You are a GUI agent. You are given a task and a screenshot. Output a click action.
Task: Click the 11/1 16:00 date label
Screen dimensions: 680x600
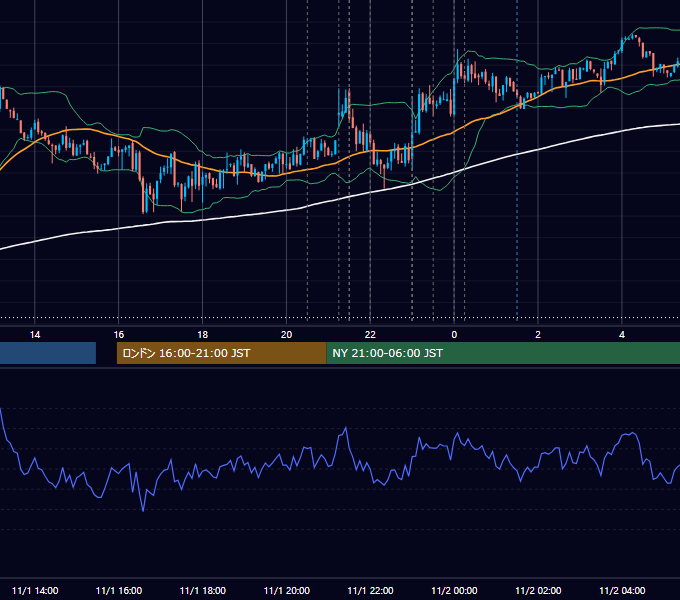[118, 590]
